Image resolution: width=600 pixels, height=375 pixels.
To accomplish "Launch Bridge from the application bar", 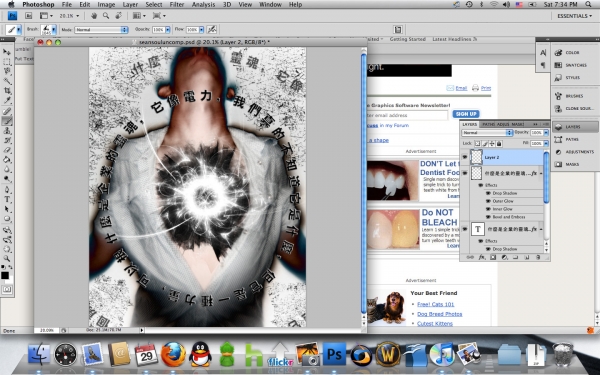I will [28, 16].
